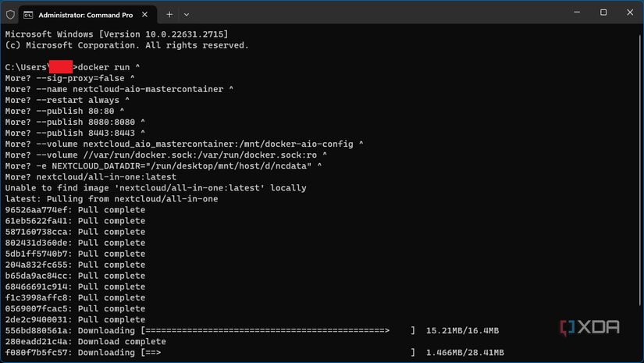Expand the new tab profiles dropdown
Image resolution: width=644 pixels, height=363 pixels.
pyautogui.click(x=187, y=14)
